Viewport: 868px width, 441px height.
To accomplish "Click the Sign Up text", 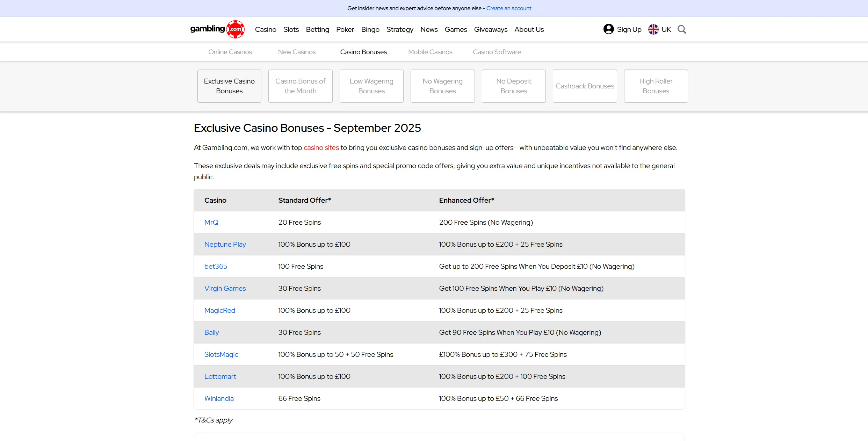I will [629, 29].
